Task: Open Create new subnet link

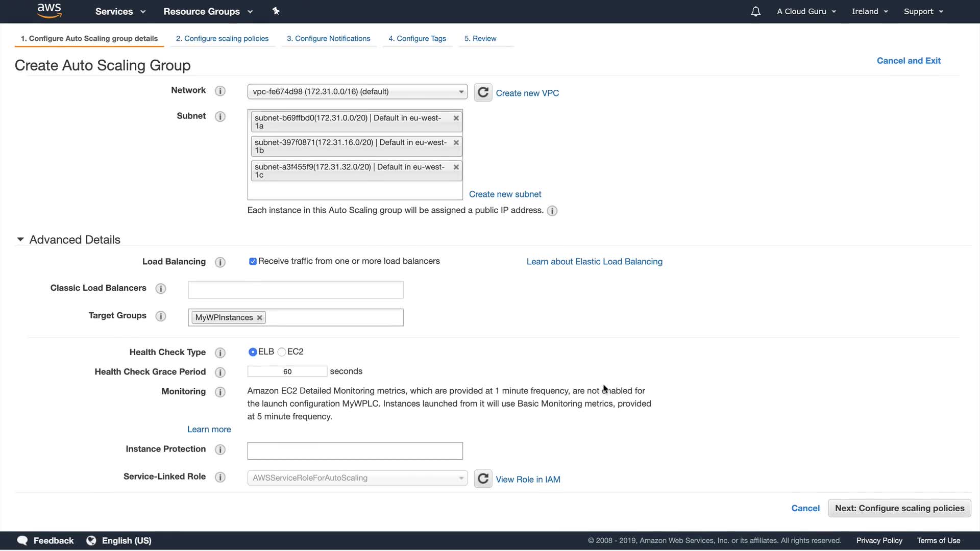Action: pyautogui.click(x=505, y=194)
